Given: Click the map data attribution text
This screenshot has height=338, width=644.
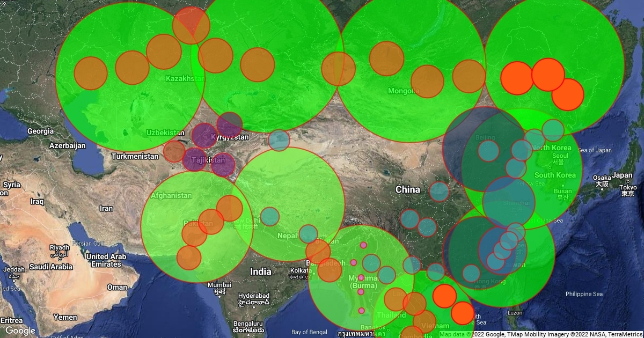Looking at the screenshot, I should (539, 334).
